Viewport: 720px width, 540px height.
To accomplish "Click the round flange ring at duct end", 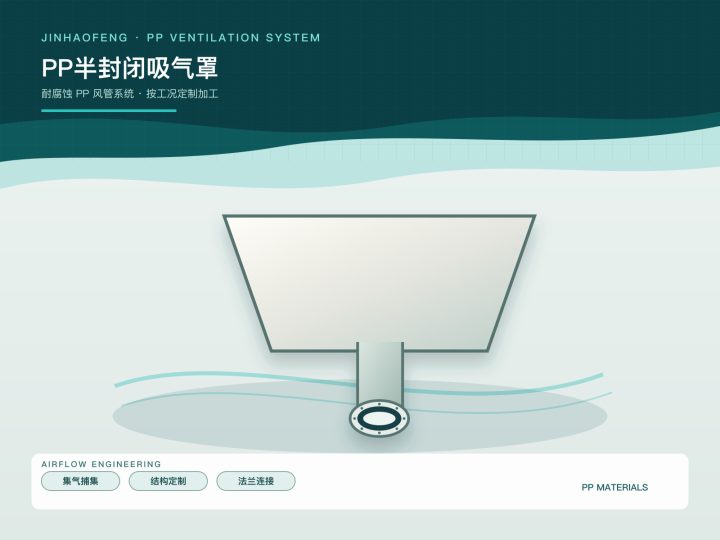I will click(x=379, y=418).
